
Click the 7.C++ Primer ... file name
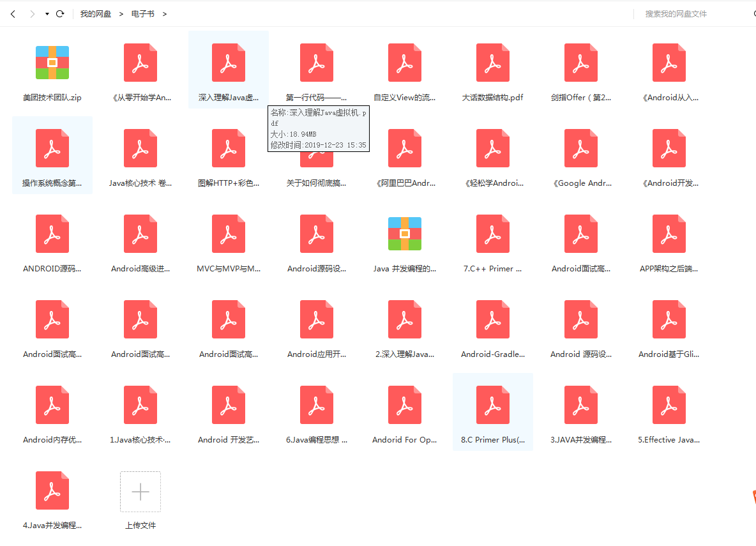pos(493,269)
